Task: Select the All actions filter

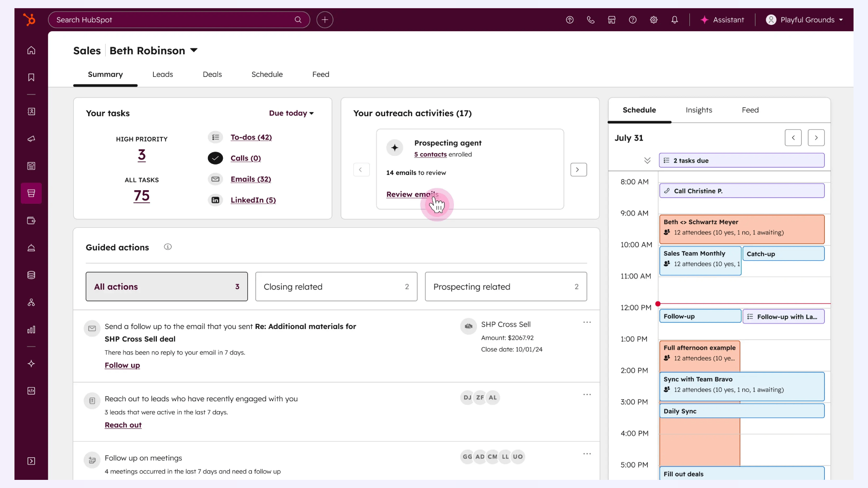Action: coord(167,286)
